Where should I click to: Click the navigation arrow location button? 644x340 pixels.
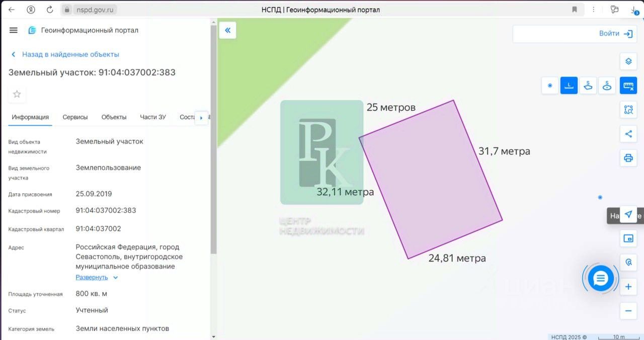[628, 214]
